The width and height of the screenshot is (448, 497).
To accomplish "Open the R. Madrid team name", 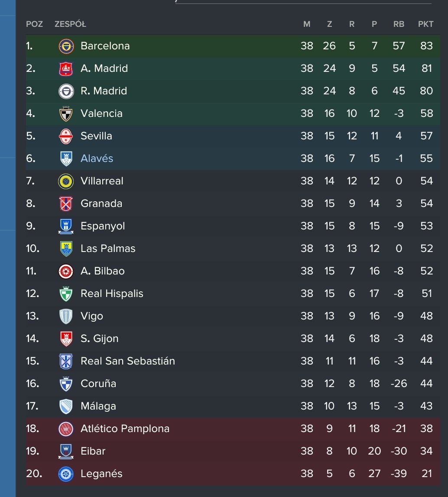I will tap(104, 91).
